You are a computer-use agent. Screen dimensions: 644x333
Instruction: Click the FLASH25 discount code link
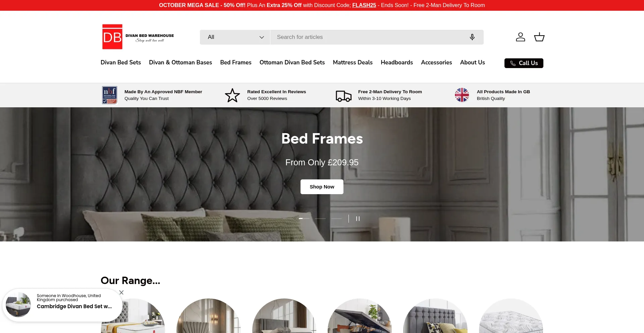[364, 5]
